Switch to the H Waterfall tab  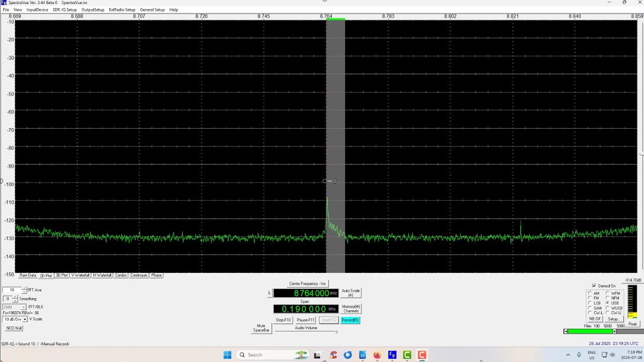click(102, 276)
